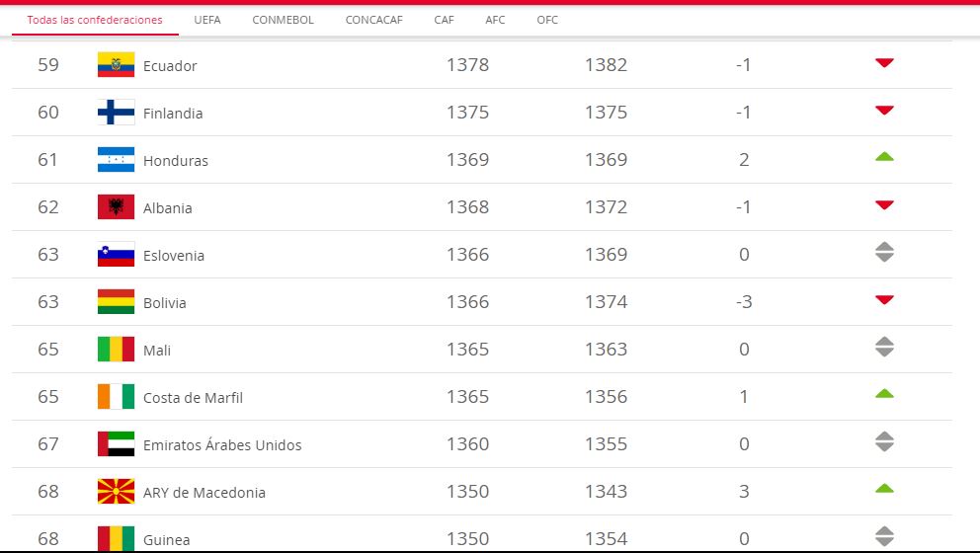Select the UEFA tab

(x=206, y=20)
